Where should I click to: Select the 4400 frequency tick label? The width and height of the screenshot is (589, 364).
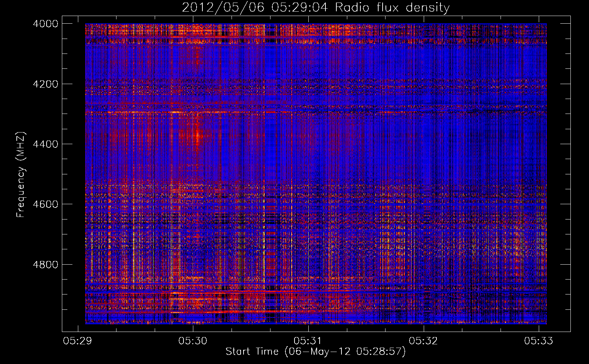(x=46, y=144)
